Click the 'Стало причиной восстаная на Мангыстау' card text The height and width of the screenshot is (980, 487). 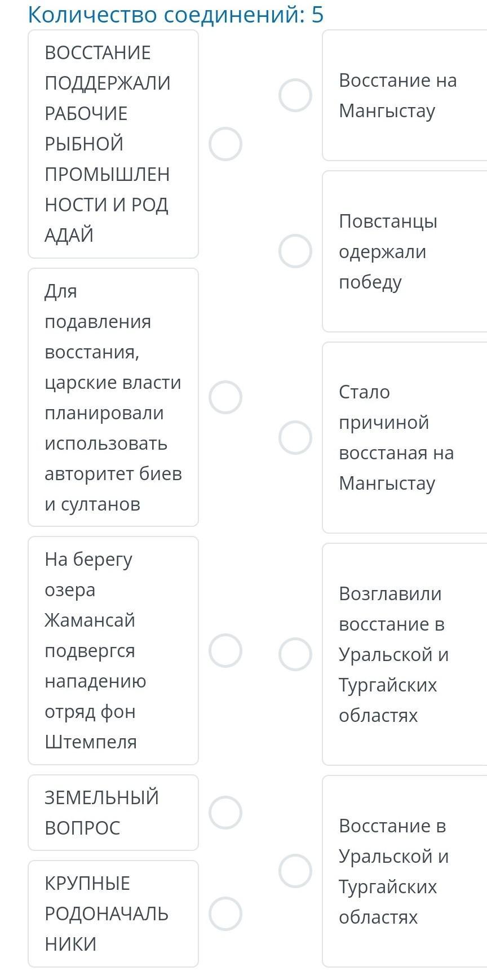pyautogui.click(x=396, y=437)
